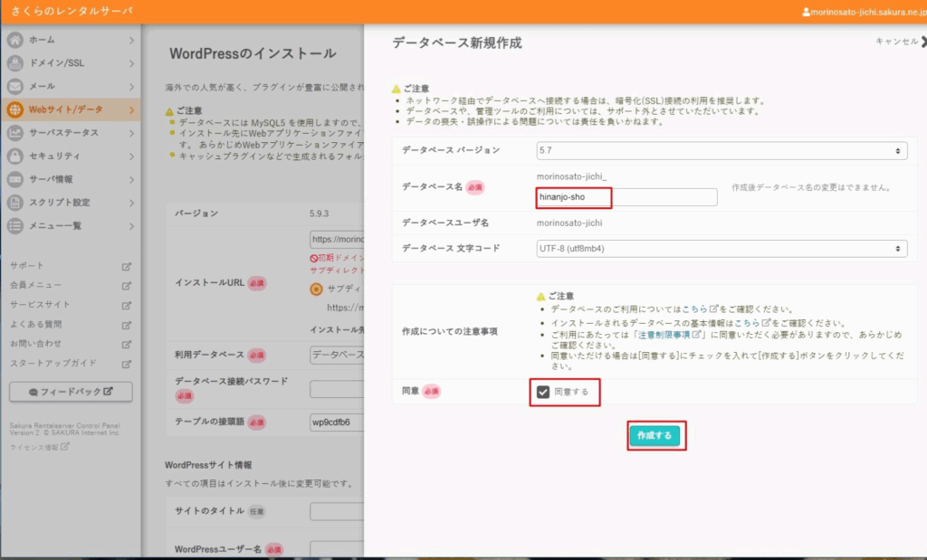Open メール in the sidebar
The width and height of the screenshot is (927, 560).
coord(71,86)
